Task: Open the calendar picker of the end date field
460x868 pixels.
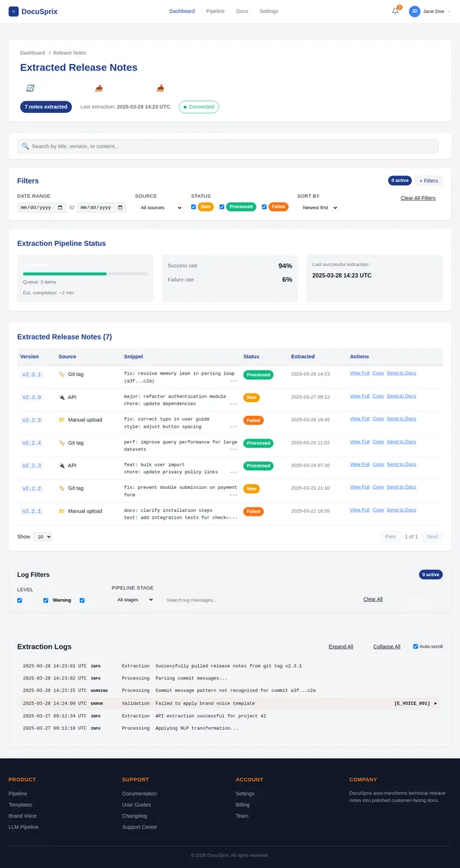Action: [x=121, y=207]
